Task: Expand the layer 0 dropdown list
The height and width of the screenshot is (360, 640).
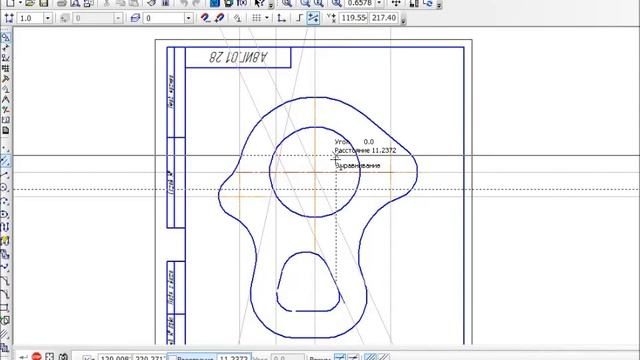Action: pyautogui.click(x=188, y=18)
